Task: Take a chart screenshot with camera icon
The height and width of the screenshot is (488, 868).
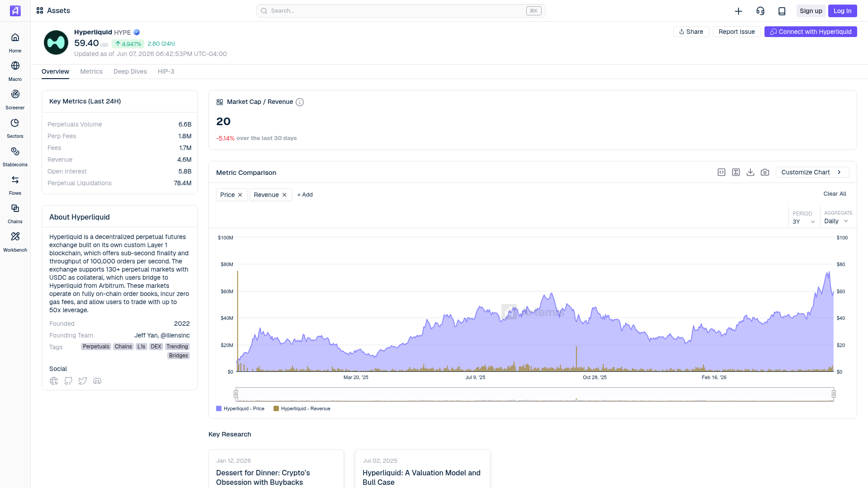Action: 765,172
